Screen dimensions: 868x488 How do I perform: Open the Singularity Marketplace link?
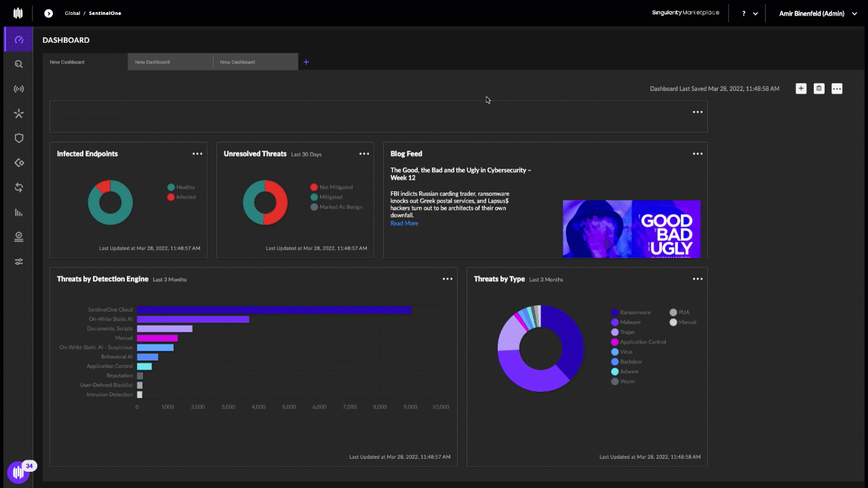tap(685, 13)
